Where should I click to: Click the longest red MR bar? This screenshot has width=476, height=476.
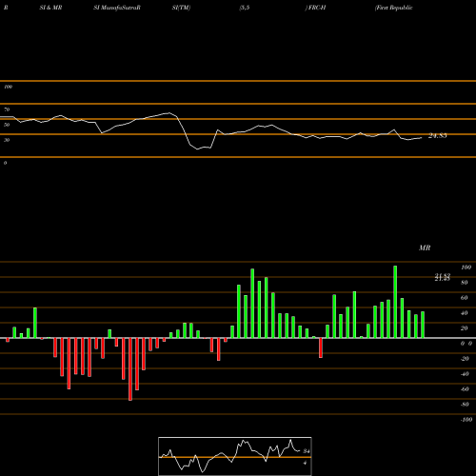[130, 369]
